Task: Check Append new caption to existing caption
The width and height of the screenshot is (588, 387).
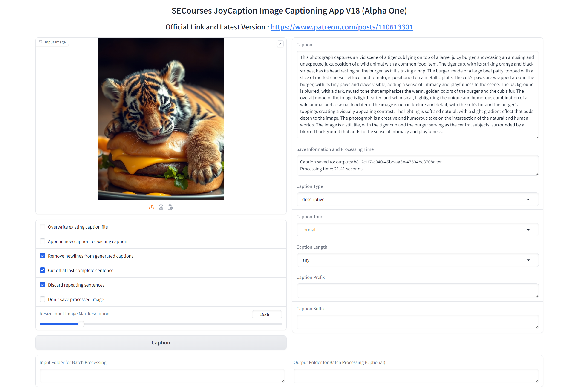Action: coord(43,241)
